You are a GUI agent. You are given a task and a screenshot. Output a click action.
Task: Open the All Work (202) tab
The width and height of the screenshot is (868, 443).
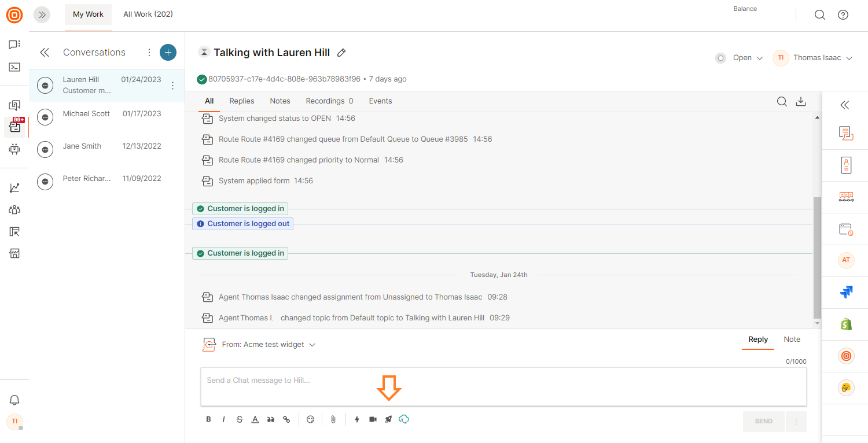(148, 14)
